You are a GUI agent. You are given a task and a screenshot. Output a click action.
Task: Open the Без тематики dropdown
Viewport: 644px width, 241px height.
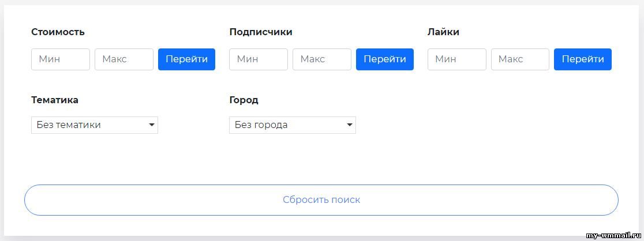click(95, 125)
